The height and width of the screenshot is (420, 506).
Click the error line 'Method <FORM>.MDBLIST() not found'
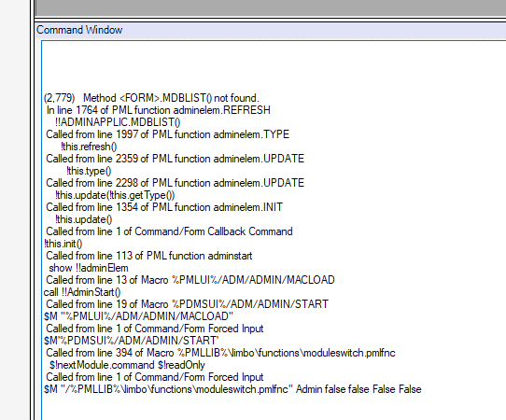[x=151, y=98]
